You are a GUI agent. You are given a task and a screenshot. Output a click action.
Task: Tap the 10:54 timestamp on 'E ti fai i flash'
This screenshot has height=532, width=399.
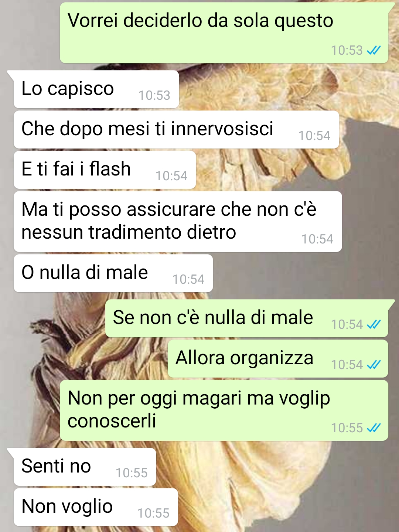coord(171,176)
